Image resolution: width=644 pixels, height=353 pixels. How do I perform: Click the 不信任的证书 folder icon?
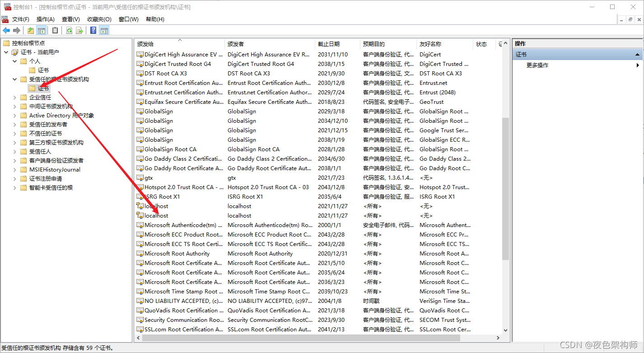click(23, 133)
